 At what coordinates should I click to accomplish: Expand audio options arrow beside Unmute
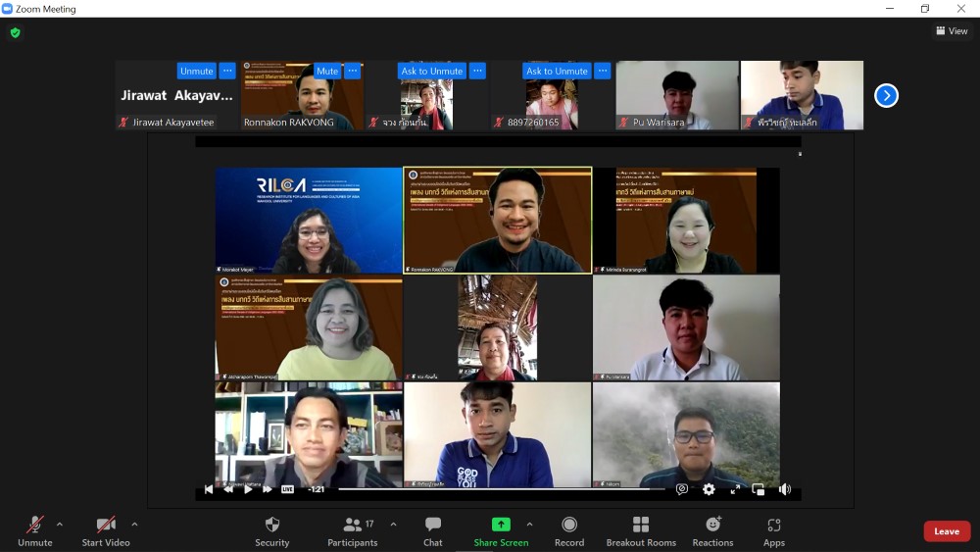click(x=60, y=525)
